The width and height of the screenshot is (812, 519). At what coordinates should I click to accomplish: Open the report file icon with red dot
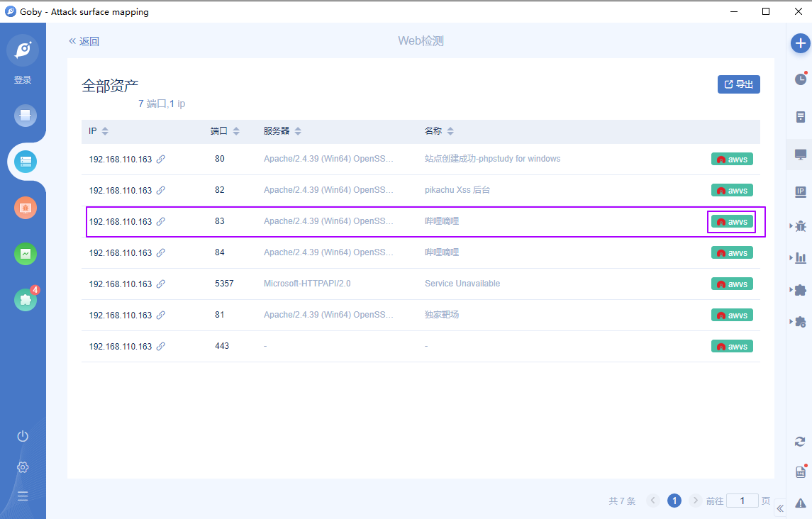(x=801, y=471)
